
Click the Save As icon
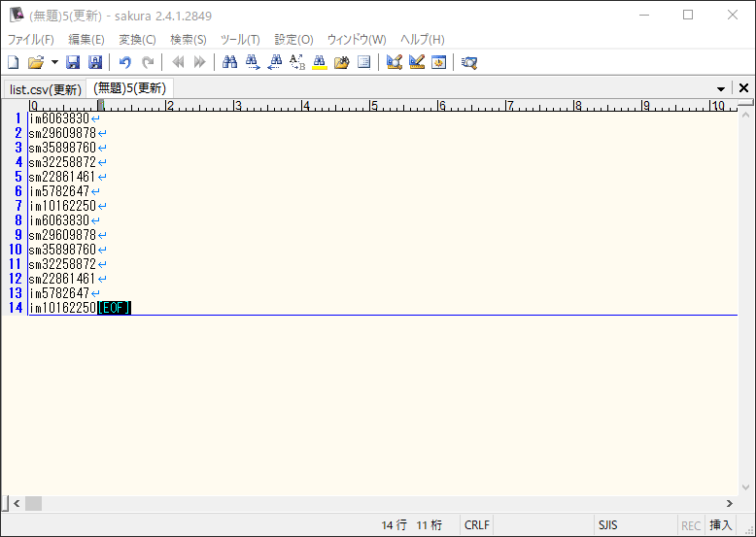click(95, 62)
